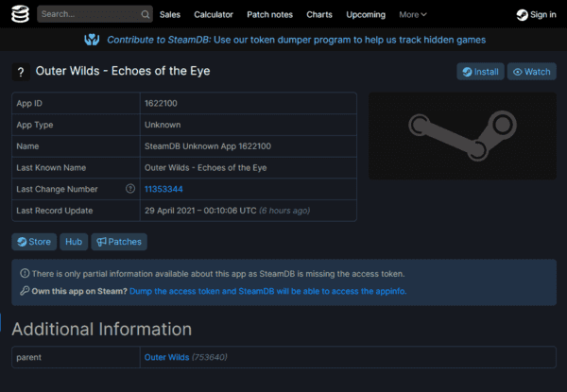
Task: Focus the Search input field
Action: pyautogui.click(x=94, y=14)
